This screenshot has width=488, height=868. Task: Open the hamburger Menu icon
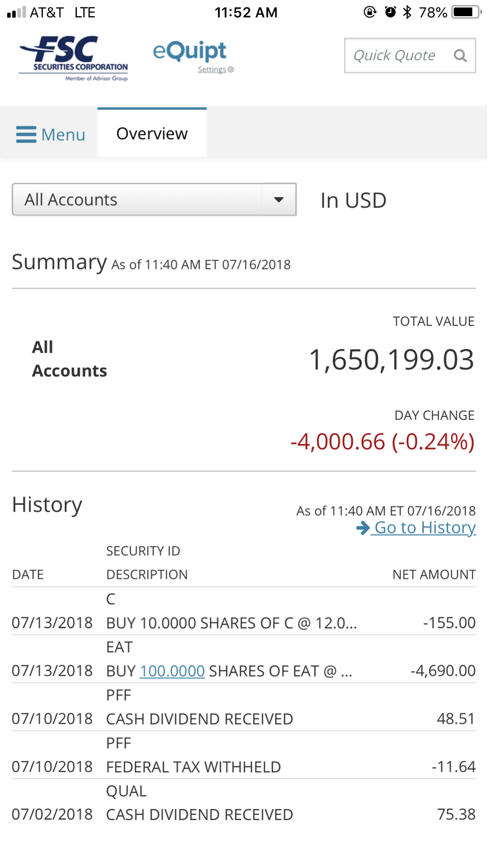(26, 134)
